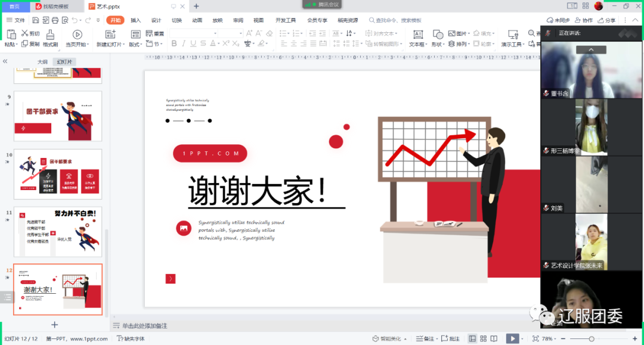Open the customize quick access toolbar dropdown
644x345 pixels.
(98, 20)
